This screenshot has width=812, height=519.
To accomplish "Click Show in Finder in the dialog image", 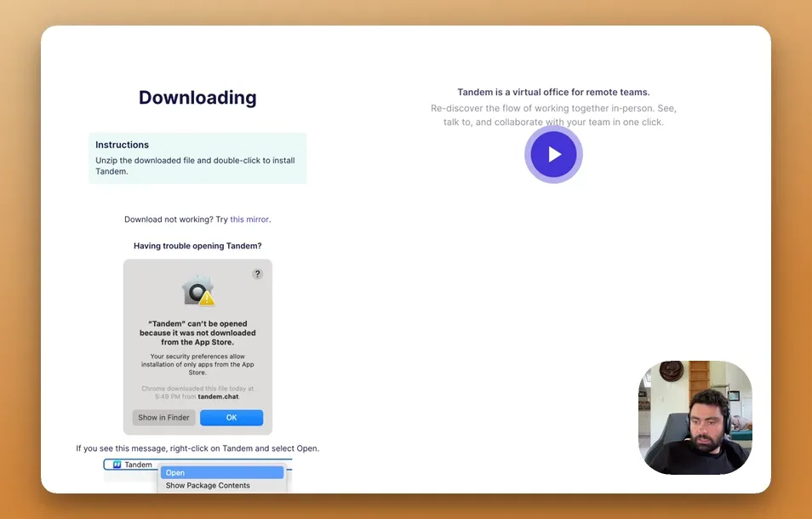I will (163, 418).
